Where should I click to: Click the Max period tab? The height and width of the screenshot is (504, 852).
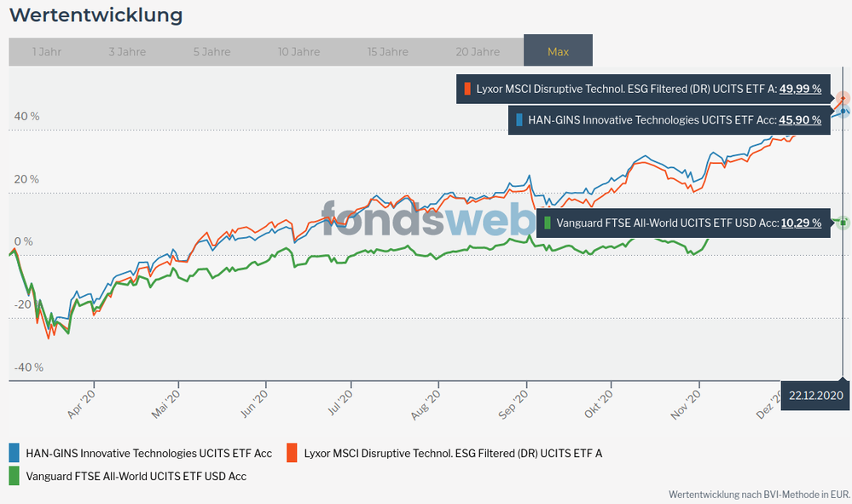558,52
